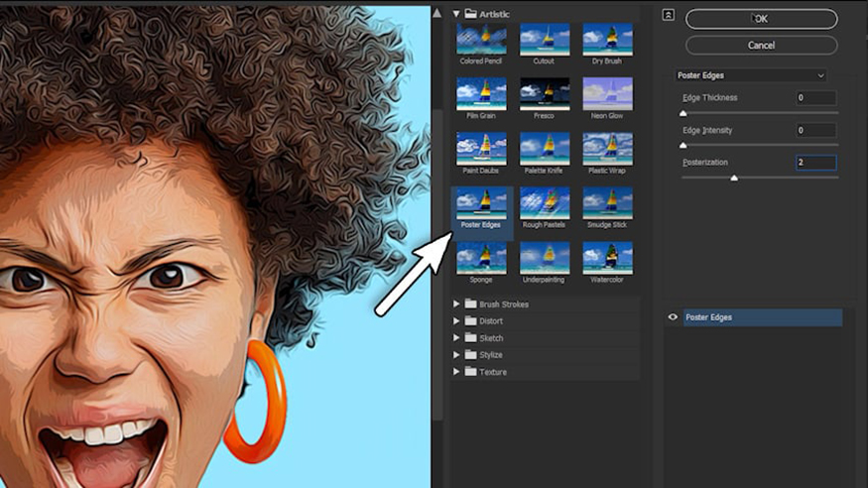Confirm with the OK button

(761, 19)
